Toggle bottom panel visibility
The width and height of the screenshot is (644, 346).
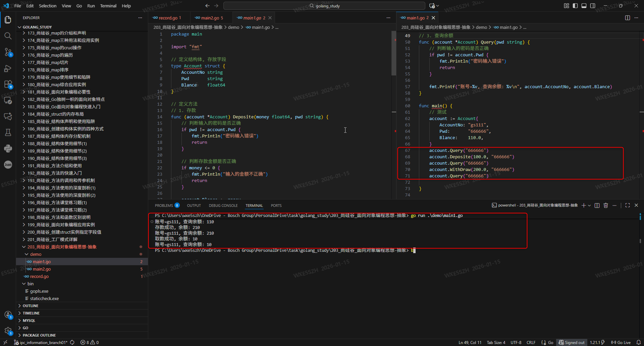tap(584, 6)
